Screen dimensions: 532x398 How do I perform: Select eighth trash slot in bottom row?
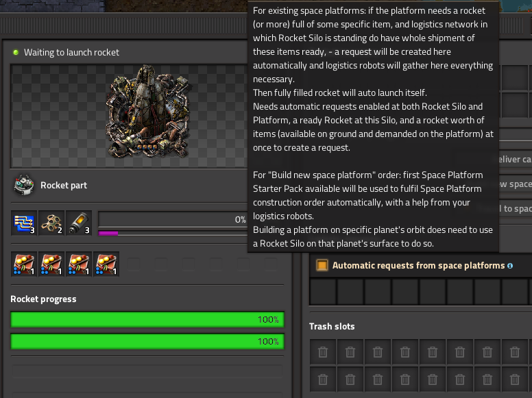515,380
